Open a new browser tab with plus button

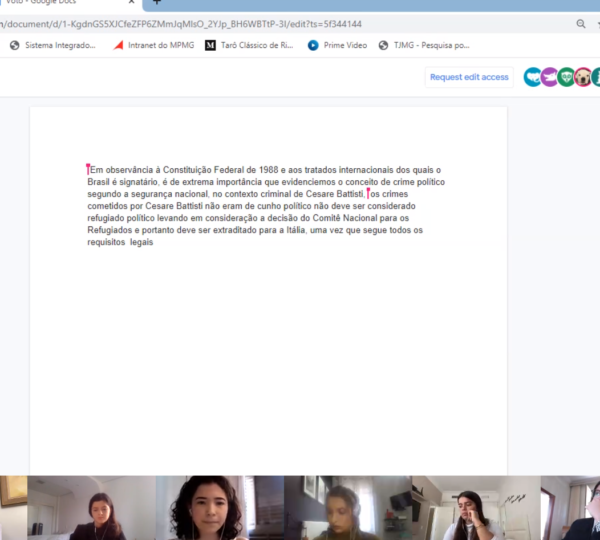point(156,3)
